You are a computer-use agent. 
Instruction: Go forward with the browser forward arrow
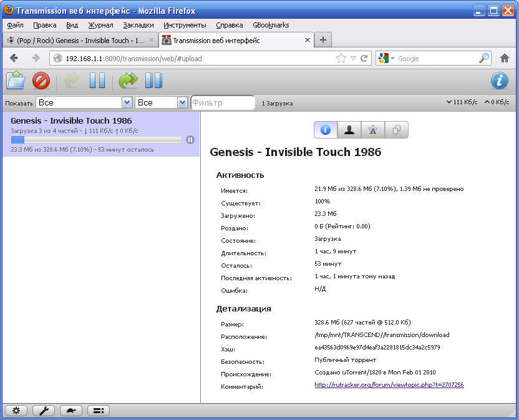click(x=36, y=58)
